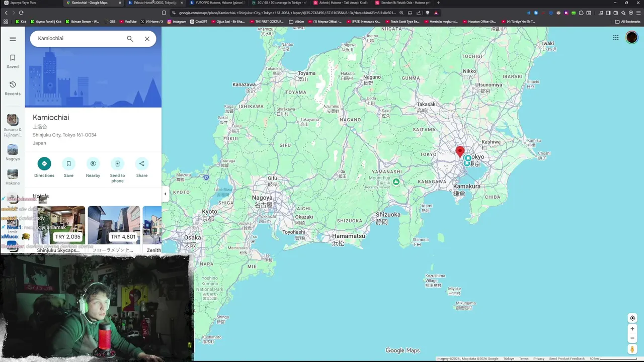Switch to Japonya Yayın Planı tab
Screen dimensions: 644x362
click(30, 3)
